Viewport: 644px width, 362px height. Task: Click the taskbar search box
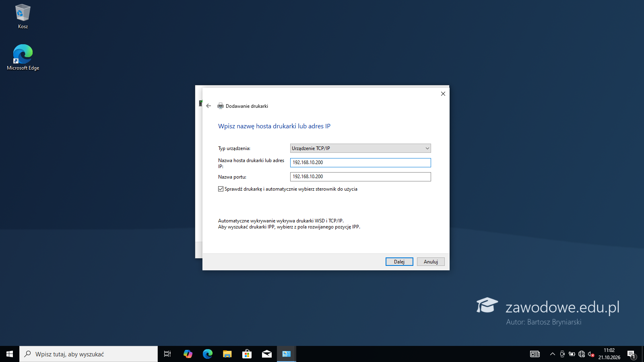point(89,354)
